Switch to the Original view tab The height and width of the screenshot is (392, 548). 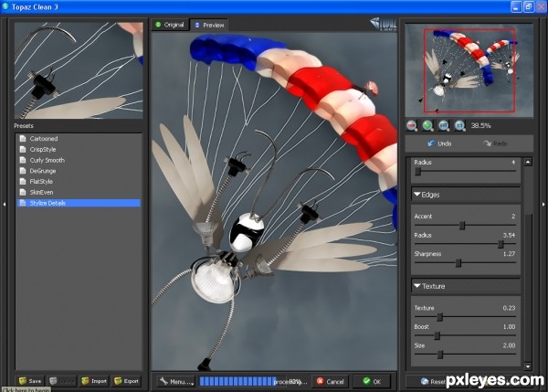(x=170, y=25)
